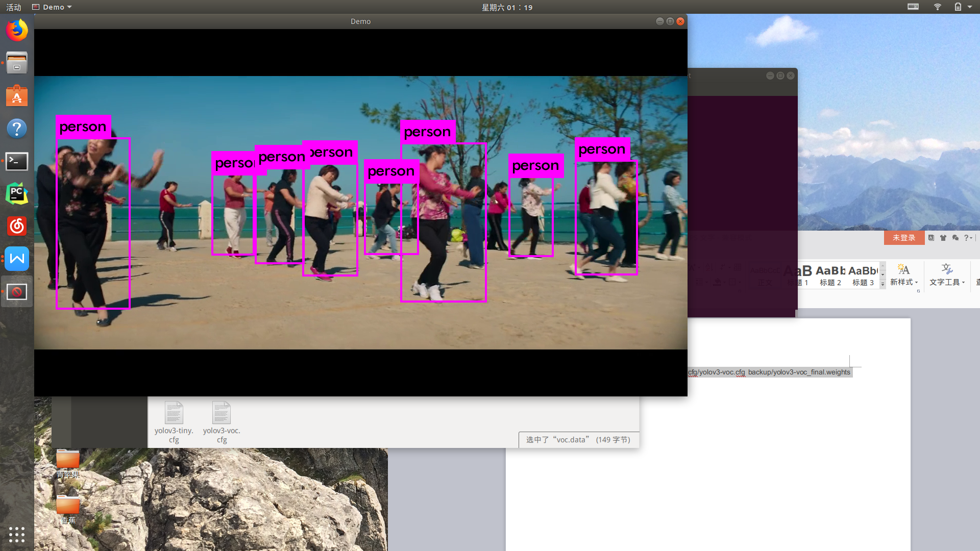Launch Ubuntu Software from the dock
The image size is (980, 551).
pos(17,96)
